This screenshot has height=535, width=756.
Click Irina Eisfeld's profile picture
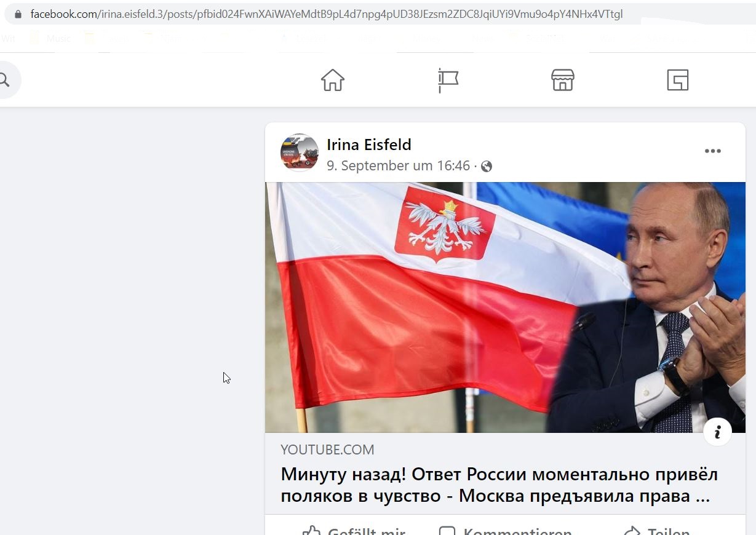pos(300,152)
